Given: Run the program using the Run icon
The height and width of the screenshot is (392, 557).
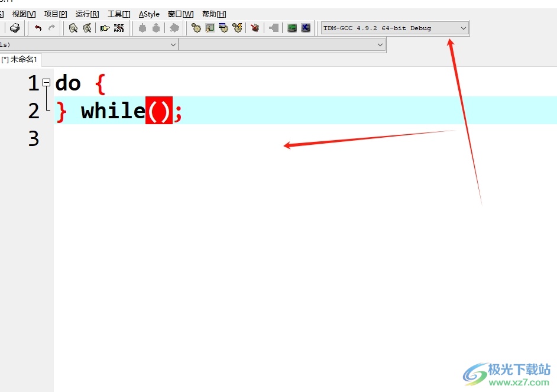Looking at the screenshot, I should [x=210, y=28].
